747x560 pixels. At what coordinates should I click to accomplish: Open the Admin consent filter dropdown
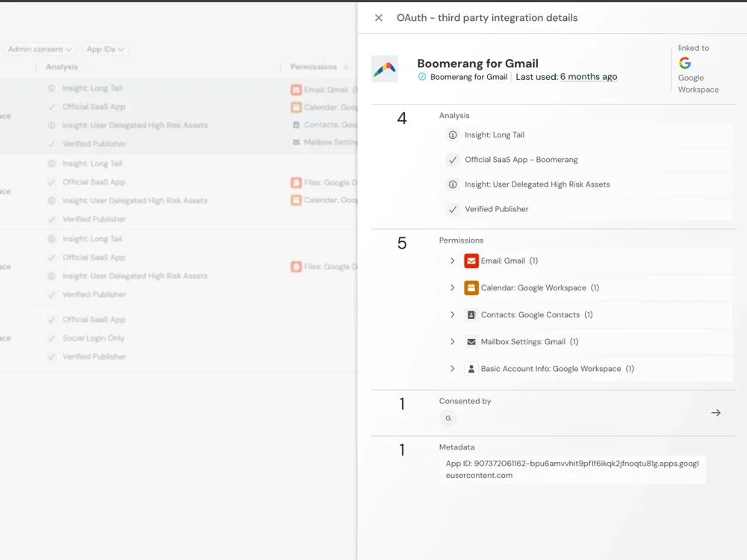pyautogui.click(x=40, y=49)
